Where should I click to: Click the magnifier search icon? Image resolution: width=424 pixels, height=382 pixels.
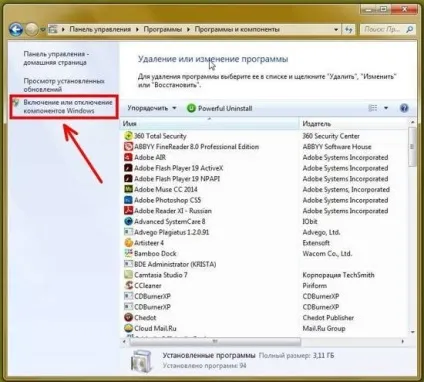tap(410, 29)
